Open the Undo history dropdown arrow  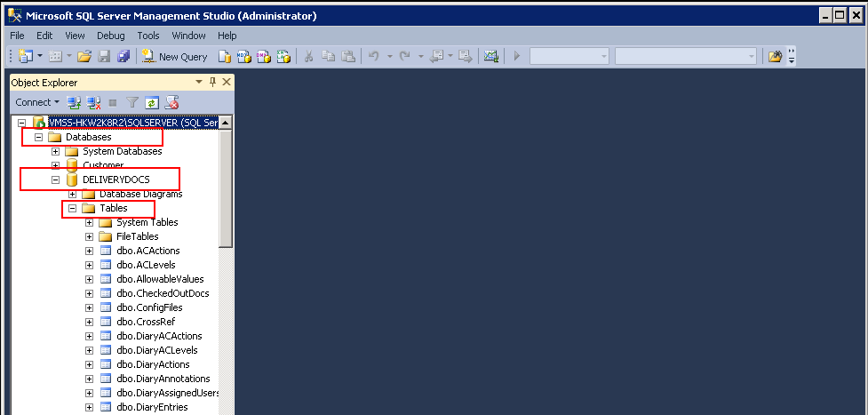click(x=389, y=56)
